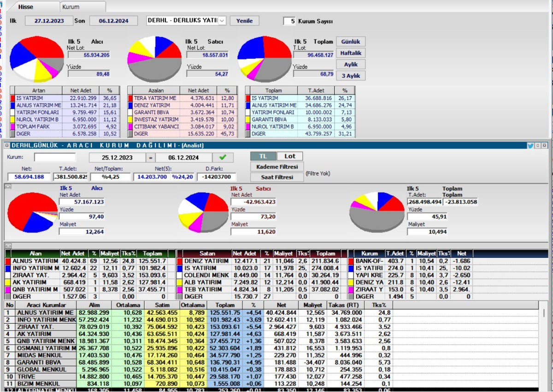Select the 3 Aylık period button
The width and height of the screenshot is (553, 392).
351,76
